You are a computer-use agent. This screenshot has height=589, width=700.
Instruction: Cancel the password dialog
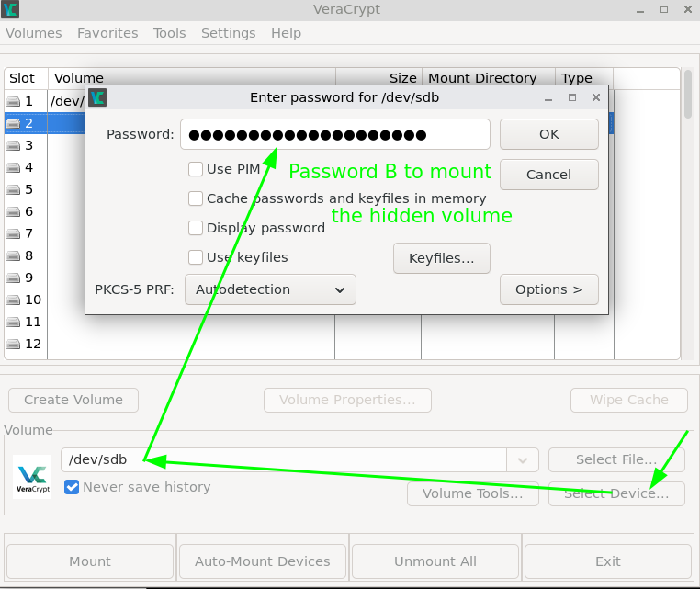(548, 175)
